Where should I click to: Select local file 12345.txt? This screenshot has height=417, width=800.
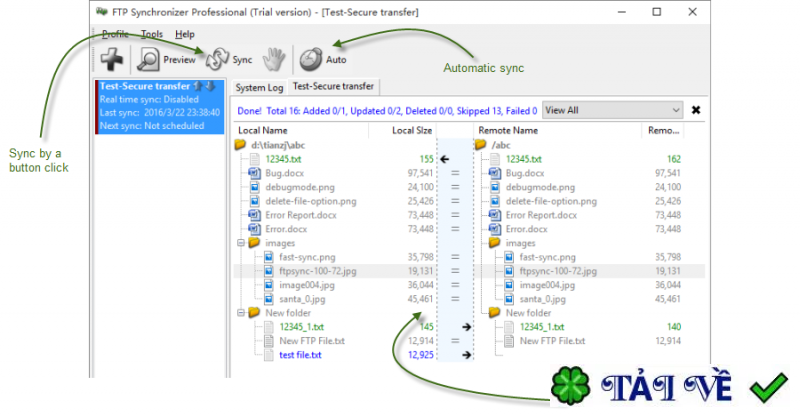tap(283, 159)
